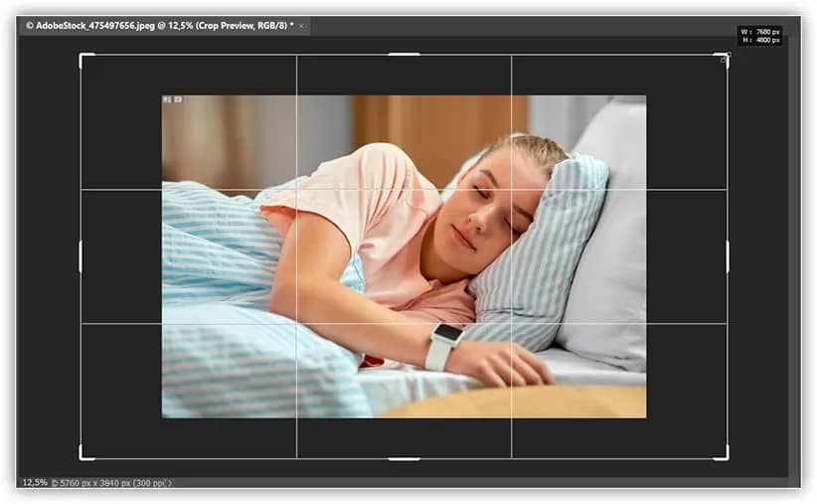Click the W/H crop dimensions readout
This screenshot has width=817, height=504.
pos(760,36)
